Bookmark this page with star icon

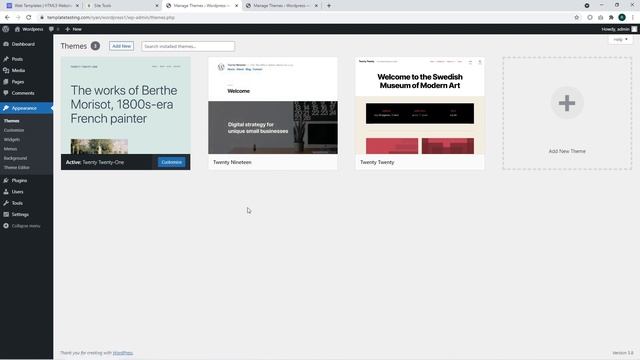pos(577,17)
